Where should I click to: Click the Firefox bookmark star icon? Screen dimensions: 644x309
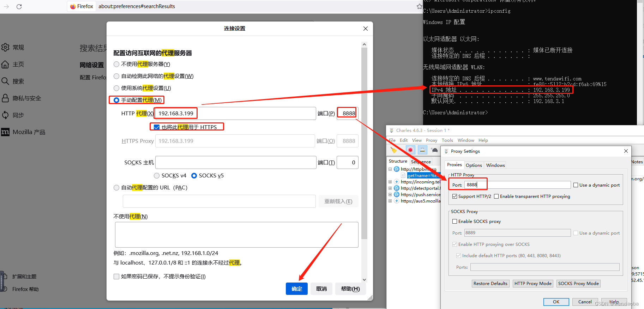coord(419,6)
